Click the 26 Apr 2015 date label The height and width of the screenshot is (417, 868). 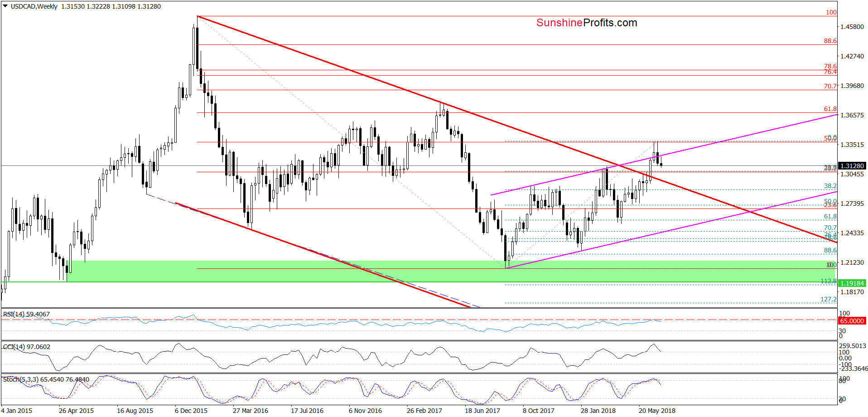(x=76, y=411)
